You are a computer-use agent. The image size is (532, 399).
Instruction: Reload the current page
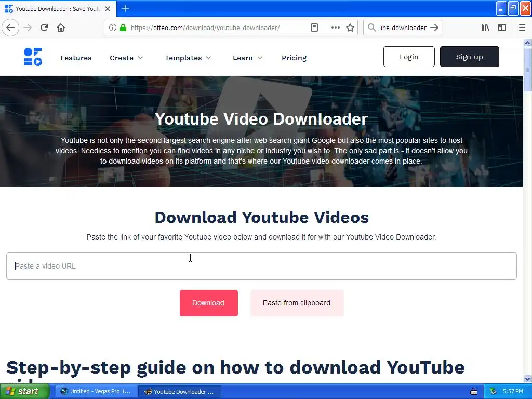tap(44, 28)
